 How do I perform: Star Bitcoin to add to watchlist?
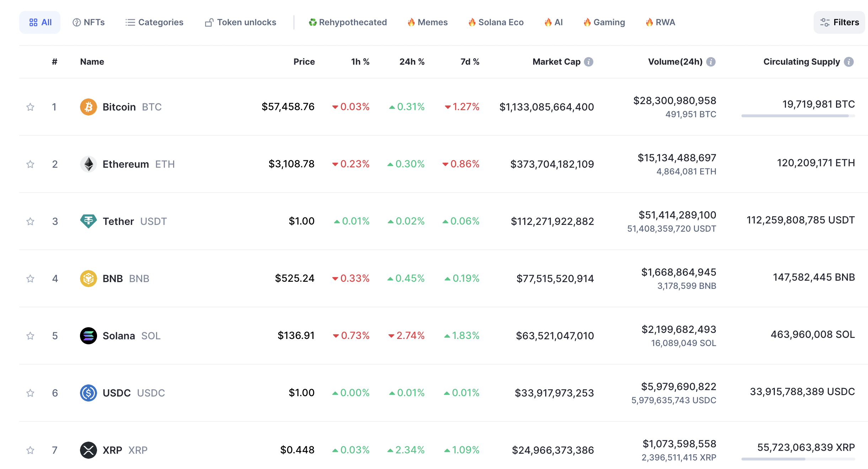point(30,107)
